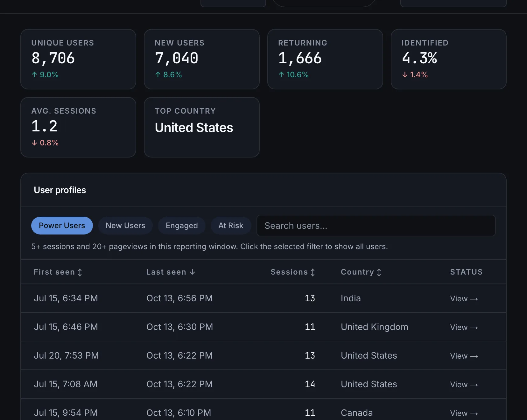
Task: Click the 'United Kingdom' country cell
Action: pos(375,327)
